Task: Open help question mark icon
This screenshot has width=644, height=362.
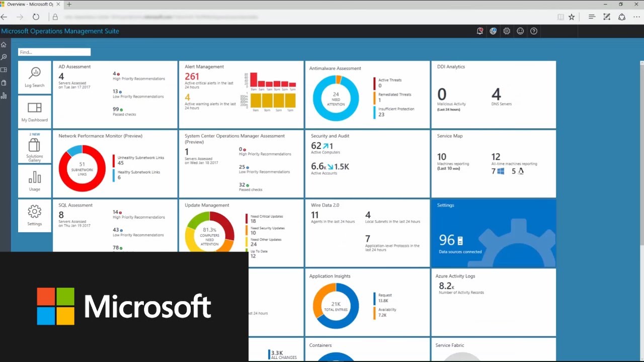Action: tap(534, 31)
